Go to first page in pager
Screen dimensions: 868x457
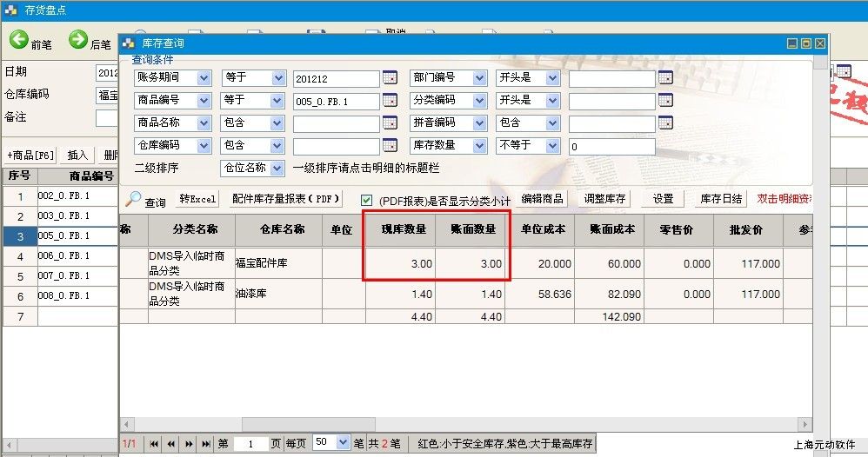(x=154, y=444)
